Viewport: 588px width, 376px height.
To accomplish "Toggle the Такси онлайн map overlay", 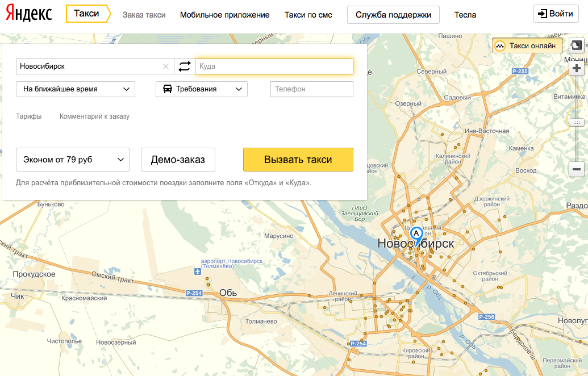I will [527, 46].
